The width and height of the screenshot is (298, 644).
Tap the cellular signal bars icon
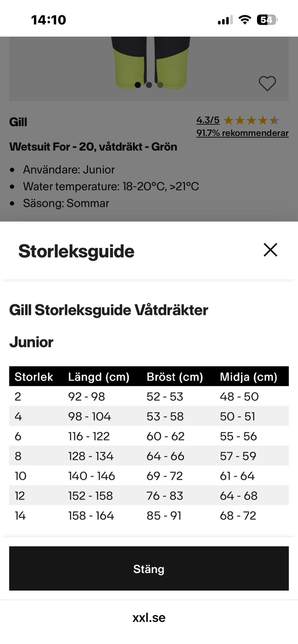click(x=225, y=20)
